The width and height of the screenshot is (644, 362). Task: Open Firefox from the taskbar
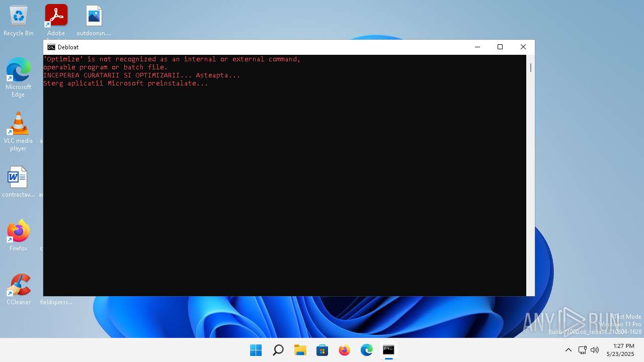[x=345, y=350]
